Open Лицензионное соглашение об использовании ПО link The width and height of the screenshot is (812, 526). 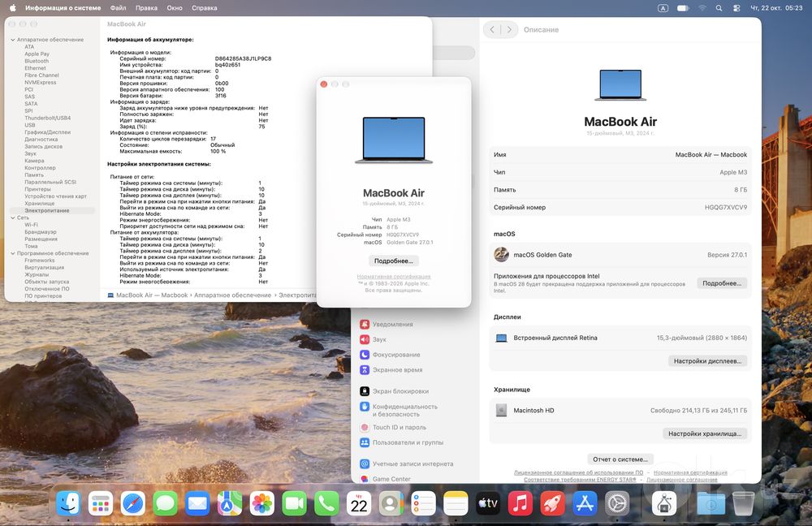[x=578, y=472]
